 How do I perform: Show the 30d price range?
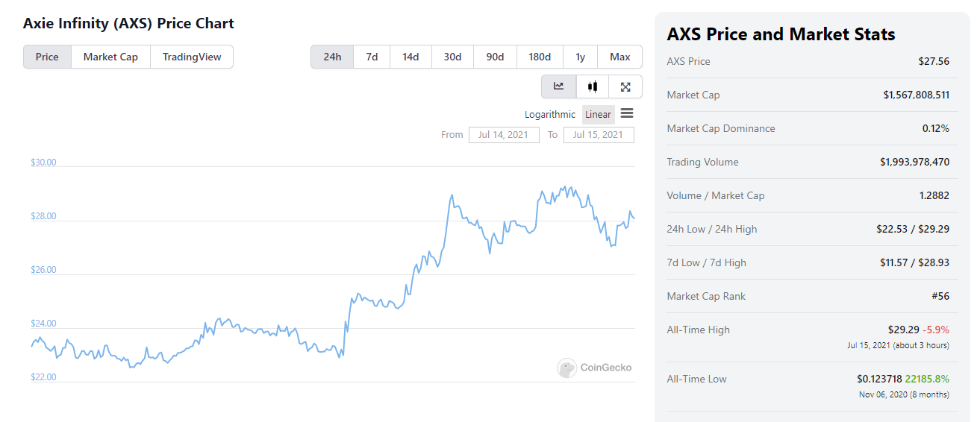[x=452, y=57]
